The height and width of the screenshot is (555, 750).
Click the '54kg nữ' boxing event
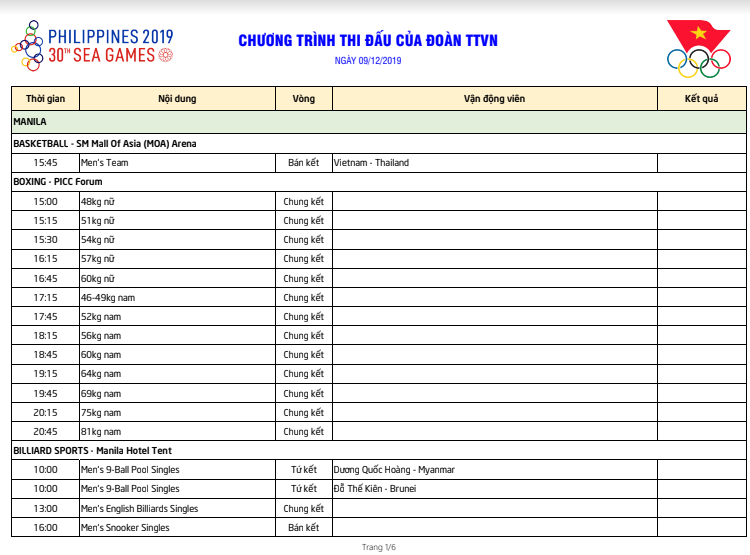click(x=177, y=240)
